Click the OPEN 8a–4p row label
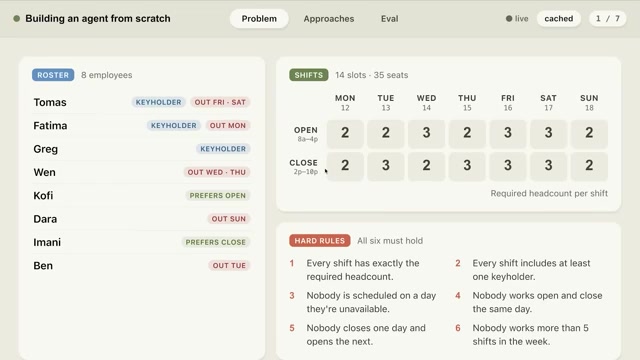The width and height of the screenshot is (640, 360). point(306,134)
